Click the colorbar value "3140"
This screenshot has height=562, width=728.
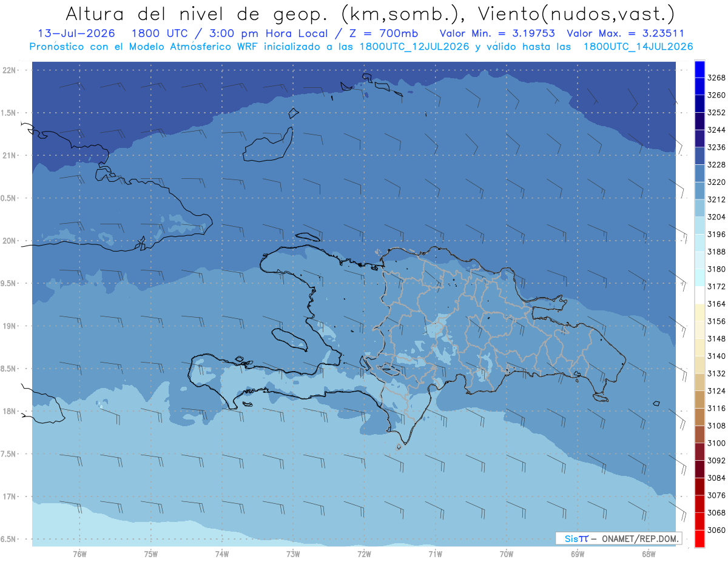coord(716,356)
